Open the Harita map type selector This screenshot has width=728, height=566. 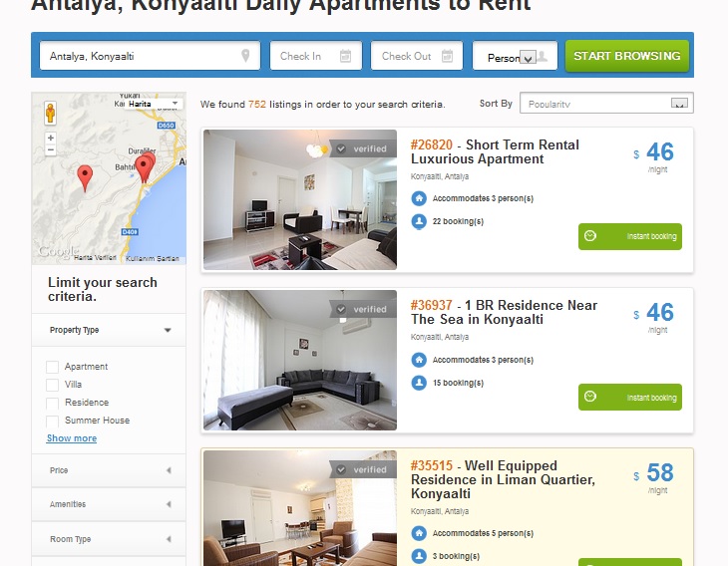[154, 104]
